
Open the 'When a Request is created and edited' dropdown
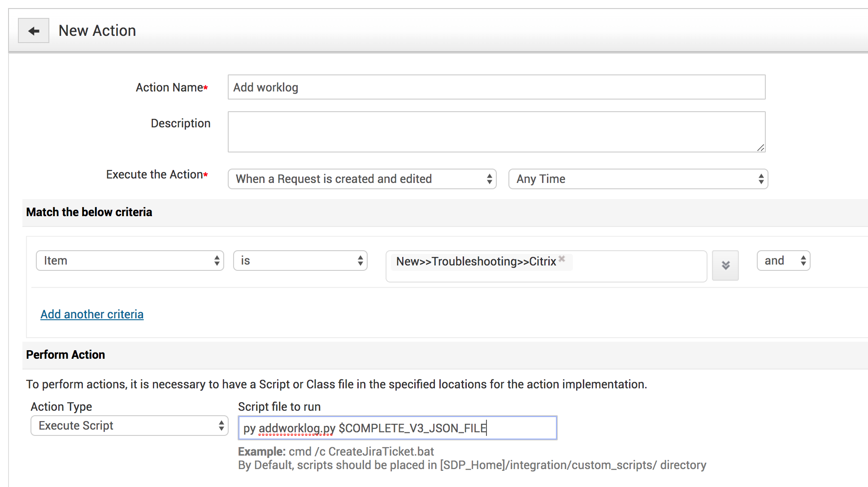[362, 179]
